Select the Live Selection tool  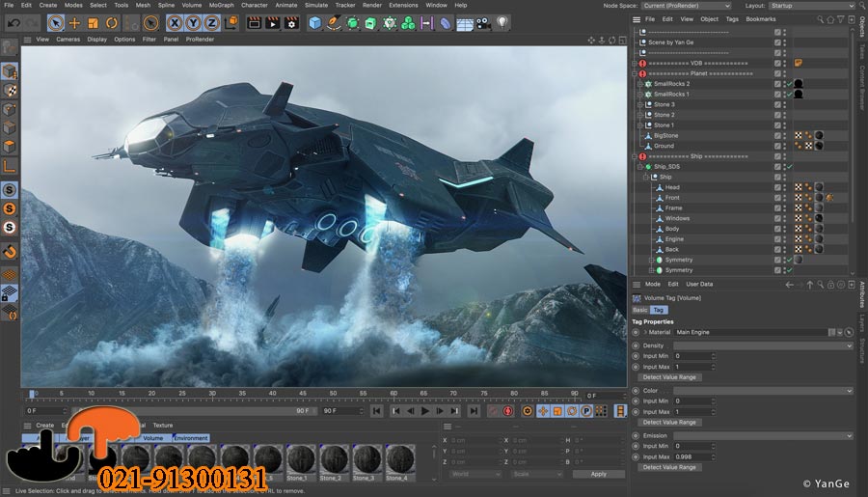click(55, 23)
